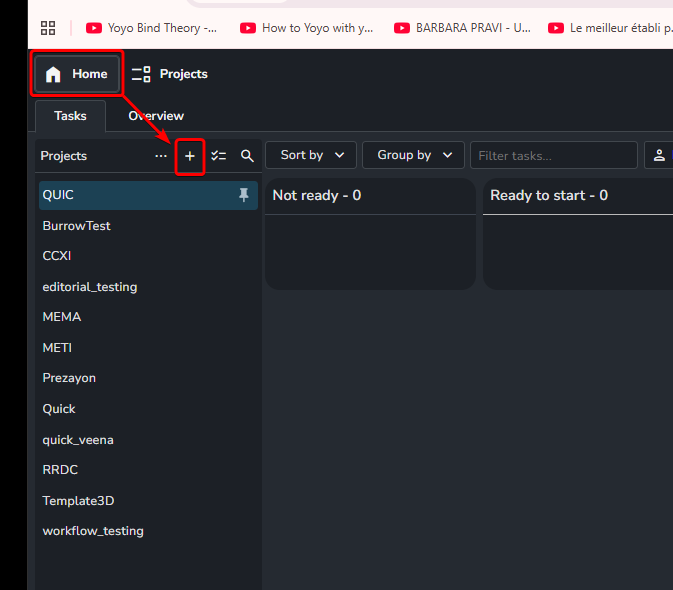Switch to the Tasks tab
Image resolution: width=673 pixels, height=590 pixels.
(x=70, y=116)
